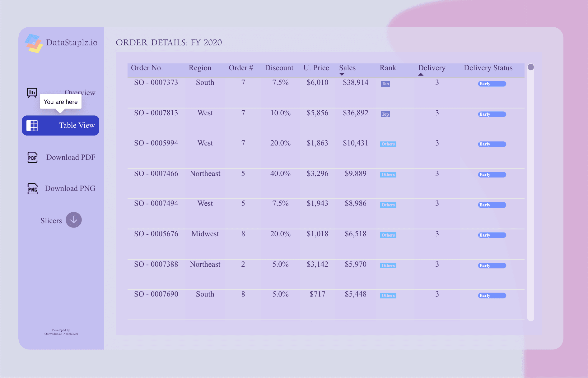This screenshot has width=588, height=378.
Task: Click the Delivery Status column header
Action: [x=488, y=68]
